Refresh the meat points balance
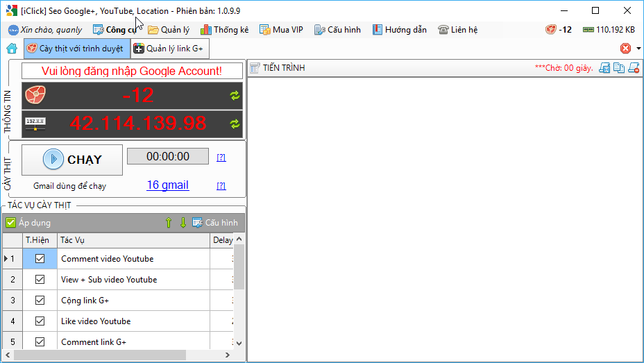 tap(235, 95)
